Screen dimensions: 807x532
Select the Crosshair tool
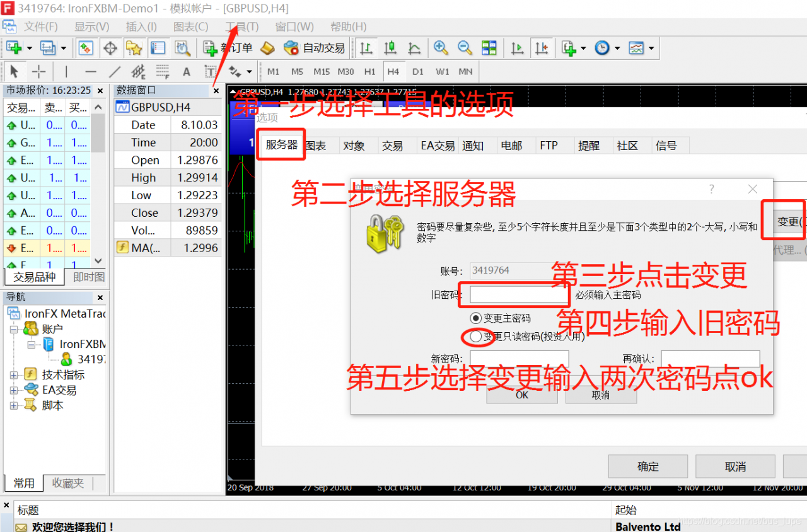click(38, 71)
